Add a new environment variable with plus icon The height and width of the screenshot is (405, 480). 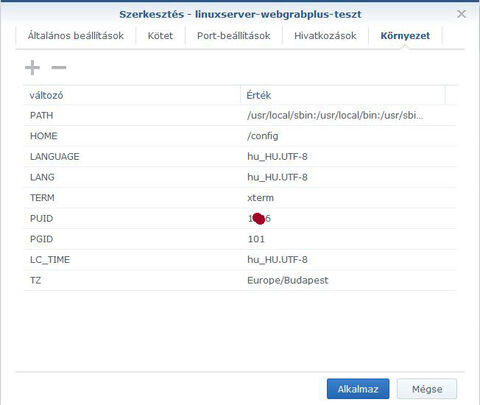click(x=32, y=68)
